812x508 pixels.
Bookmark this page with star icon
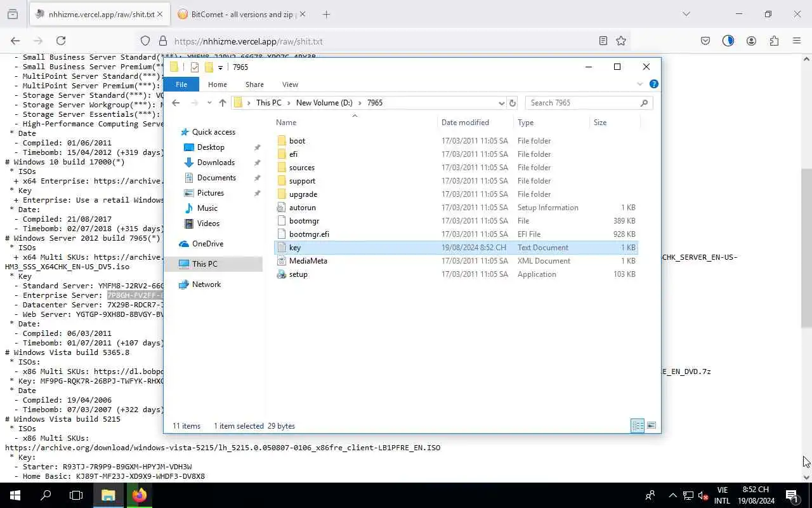click(621, 41)
